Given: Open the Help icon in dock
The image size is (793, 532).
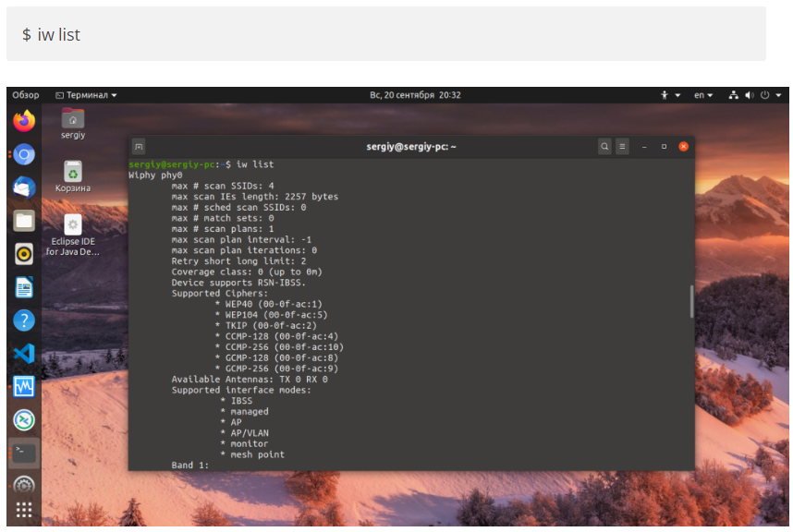Looking at the screenshot, I should (24, 320).
